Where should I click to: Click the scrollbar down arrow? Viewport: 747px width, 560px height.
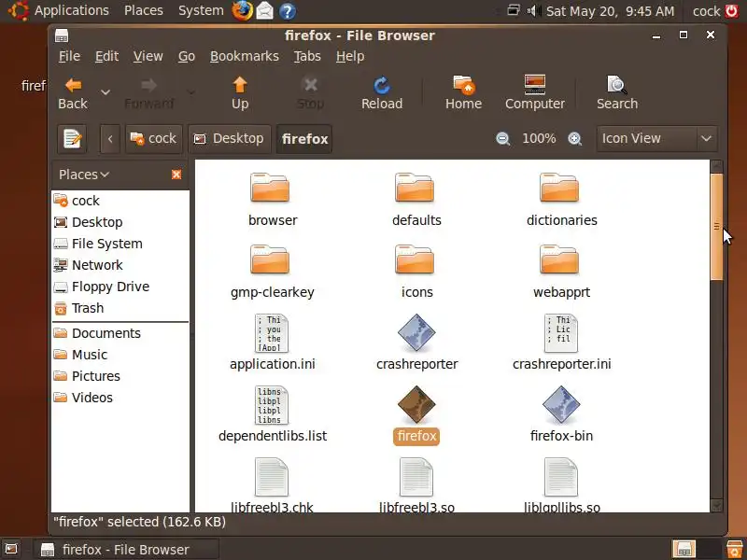tap(716, 505)
